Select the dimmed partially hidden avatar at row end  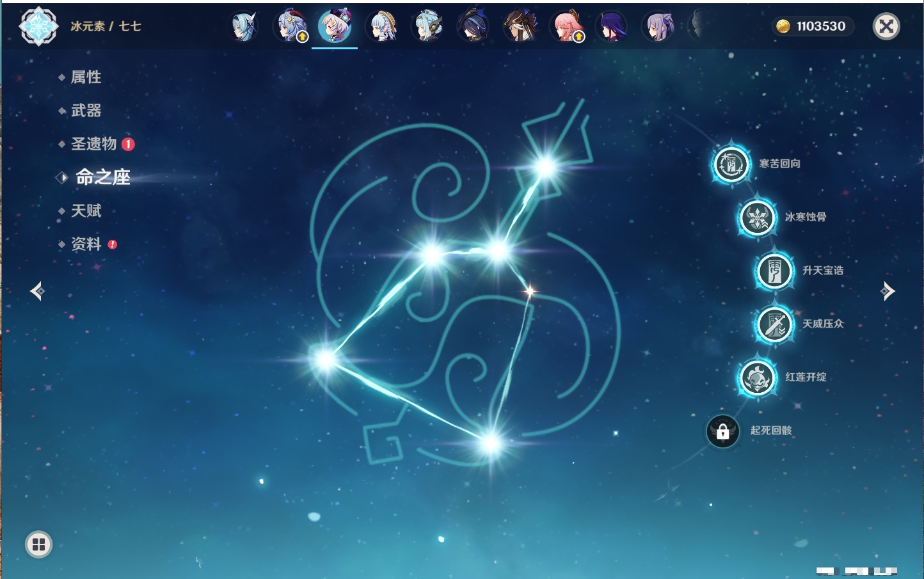pos(697,27)
